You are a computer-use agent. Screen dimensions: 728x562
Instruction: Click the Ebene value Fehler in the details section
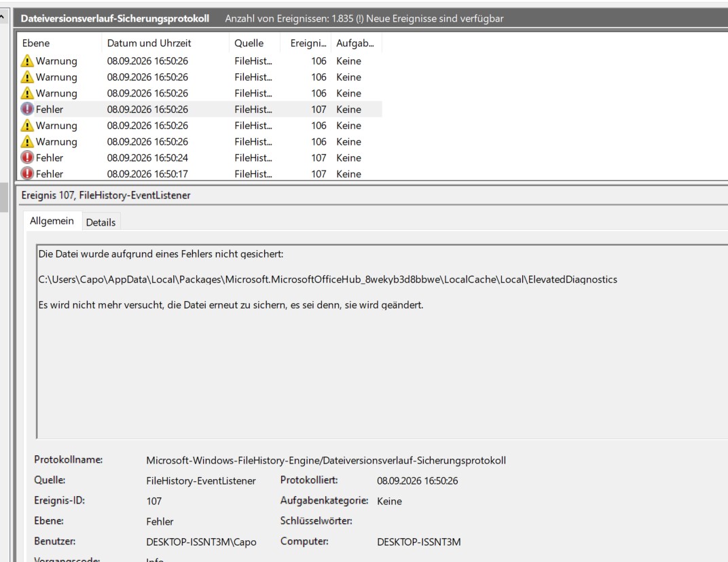[160, 522]
